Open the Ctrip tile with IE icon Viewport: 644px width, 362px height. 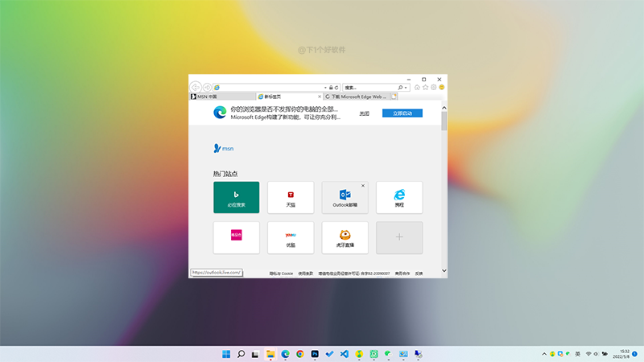(399, 197)
